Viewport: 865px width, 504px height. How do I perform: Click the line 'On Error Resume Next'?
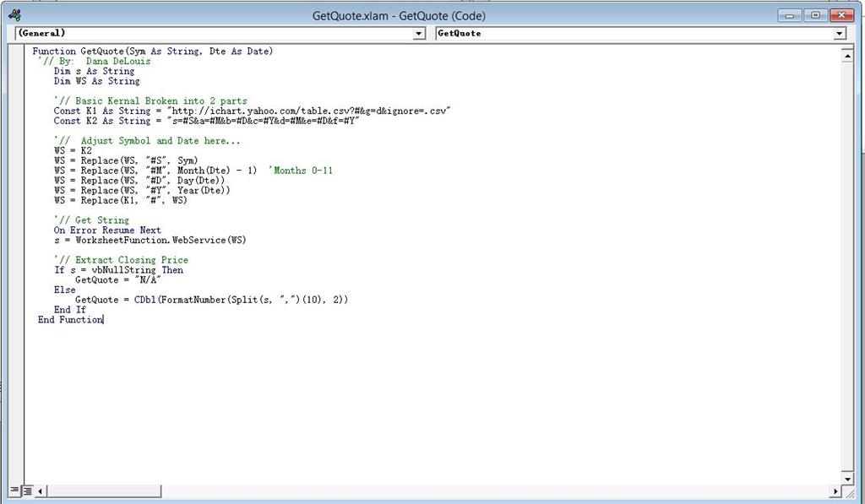[107, 230]
